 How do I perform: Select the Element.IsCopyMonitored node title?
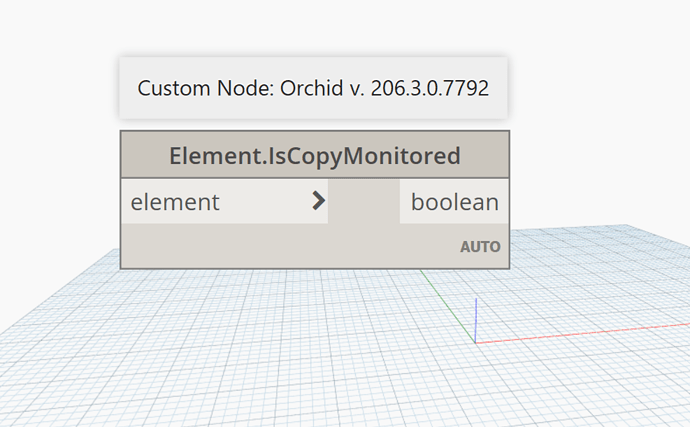315,156
